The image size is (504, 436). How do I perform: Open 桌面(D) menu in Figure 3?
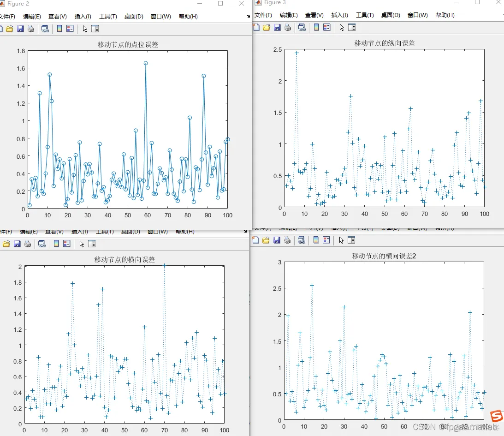pos(391,15)
